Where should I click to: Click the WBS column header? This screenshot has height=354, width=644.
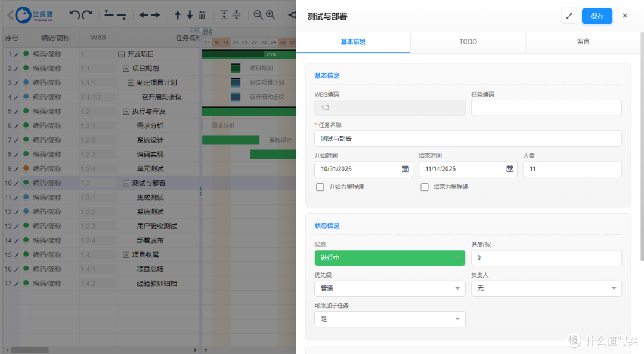[x=98, y=38]
